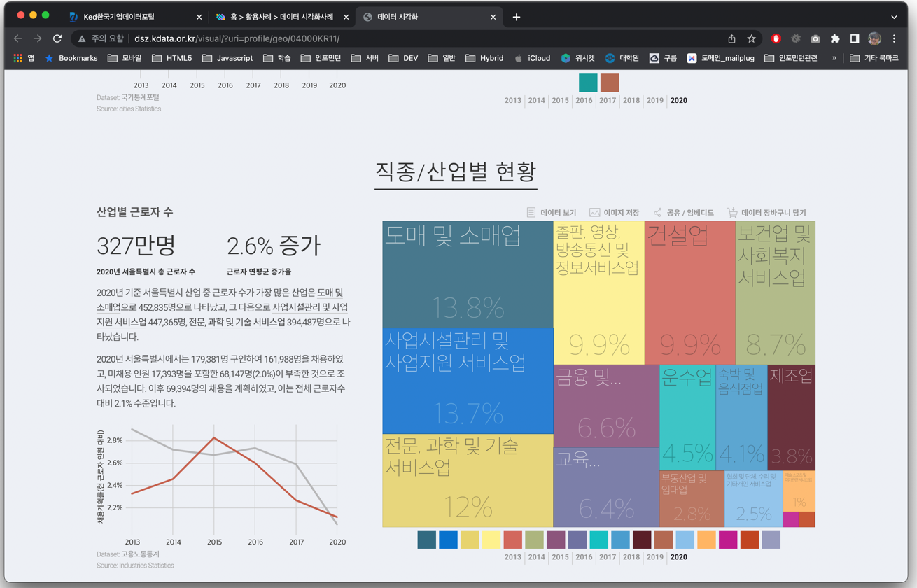Expand the 인포민턴관련 bookmarks folder
The width and height of the screenshot is (917, 588).
790,58
